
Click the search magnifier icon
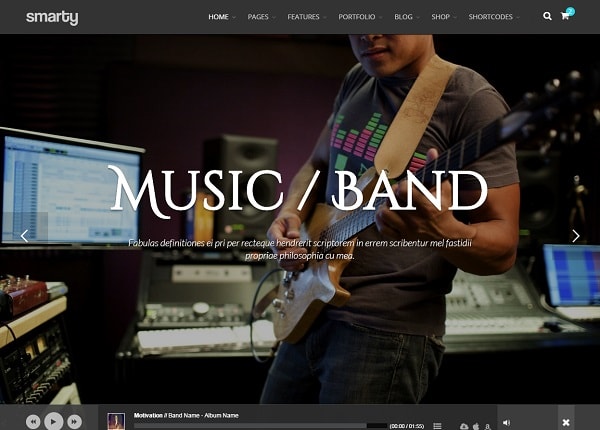click(x=547, y=17)
